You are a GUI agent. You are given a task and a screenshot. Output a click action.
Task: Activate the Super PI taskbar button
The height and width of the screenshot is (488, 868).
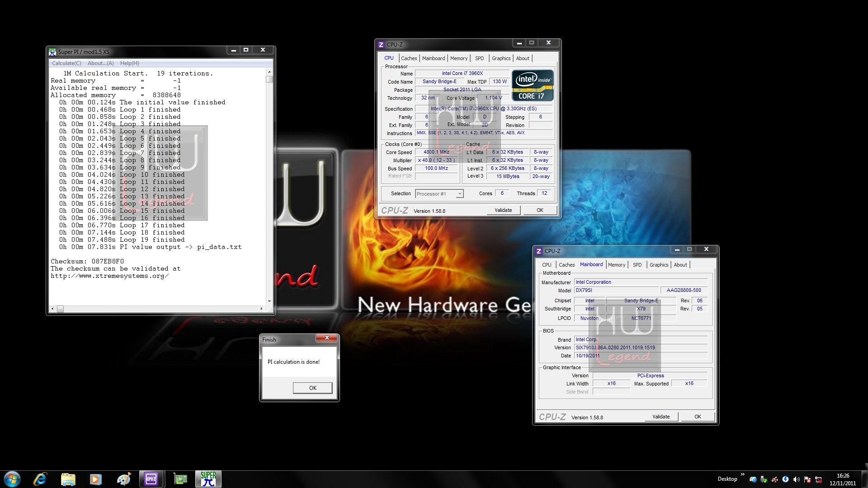pyautogui.click(x=208, y=479)
